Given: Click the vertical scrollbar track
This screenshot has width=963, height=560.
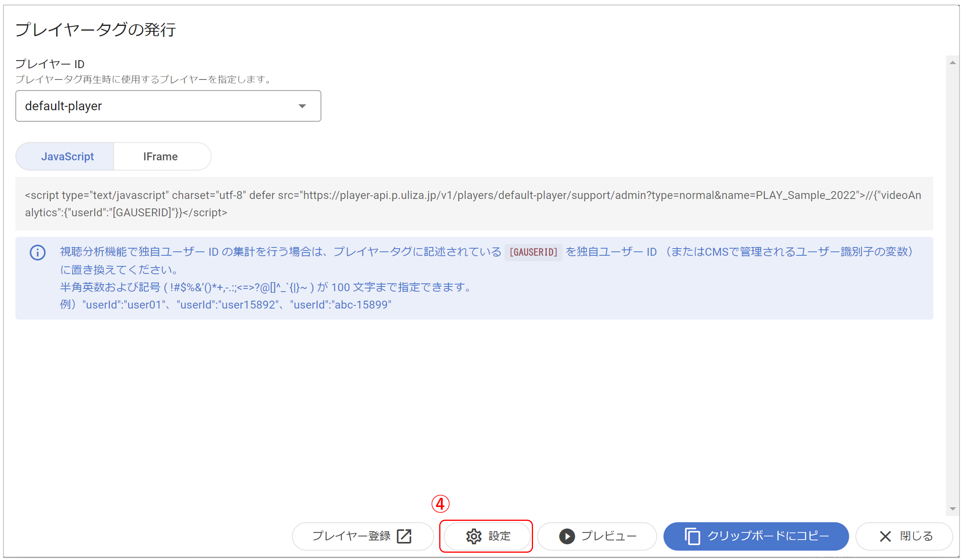Looking at the screenshot, I should (952, 286).
